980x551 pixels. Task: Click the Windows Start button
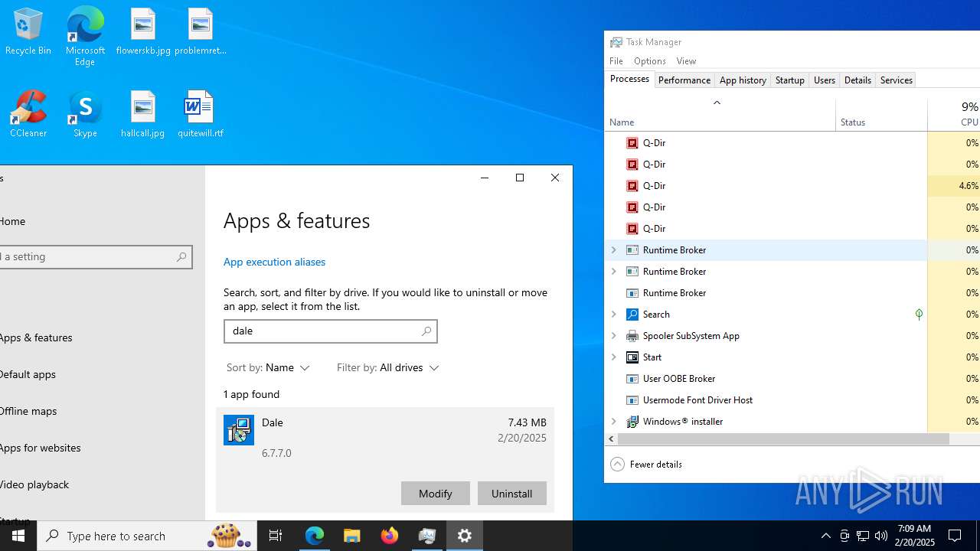(x=18, y=536)
